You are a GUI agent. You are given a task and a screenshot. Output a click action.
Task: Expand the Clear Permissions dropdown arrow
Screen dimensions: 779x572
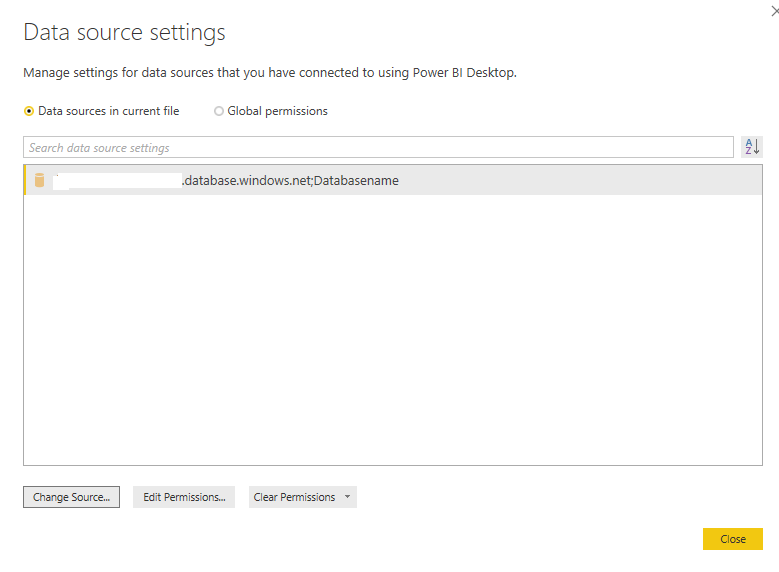(348, 497)
